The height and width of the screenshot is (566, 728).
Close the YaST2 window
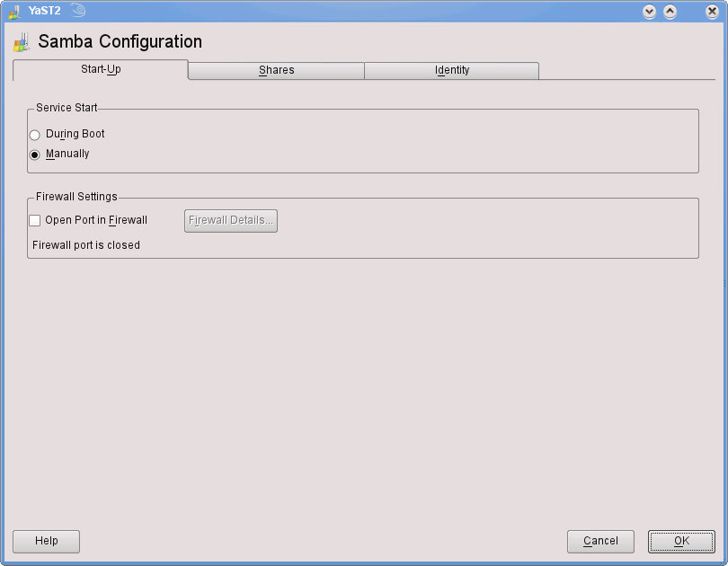coord(712,12)
